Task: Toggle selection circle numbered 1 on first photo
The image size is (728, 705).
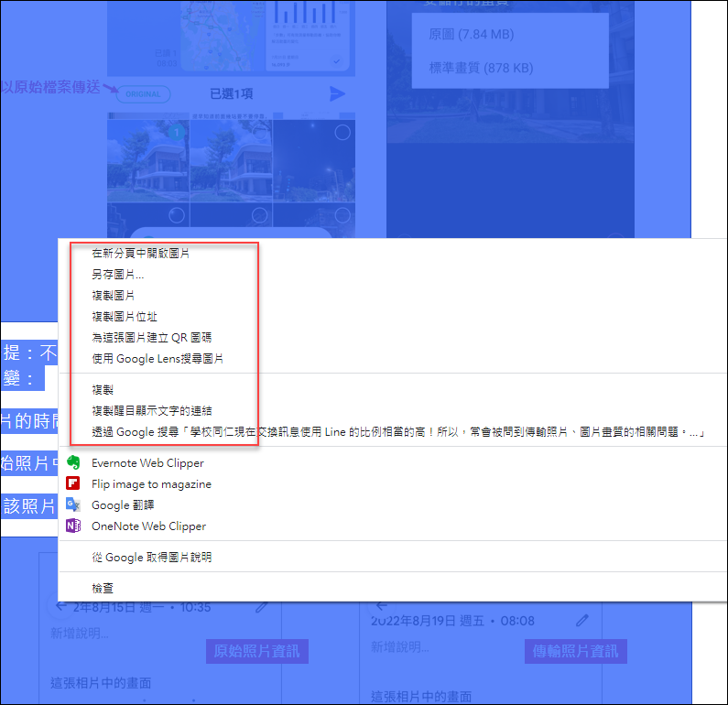Action: click(x=177, y=133)
